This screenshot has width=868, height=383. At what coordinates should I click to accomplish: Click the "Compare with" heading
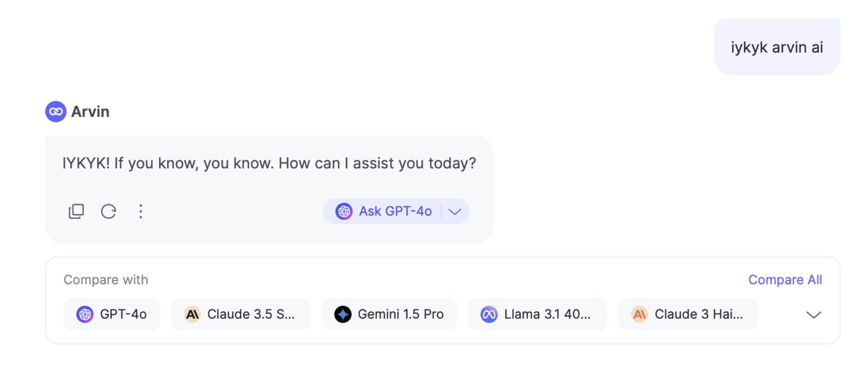point(106,280)
